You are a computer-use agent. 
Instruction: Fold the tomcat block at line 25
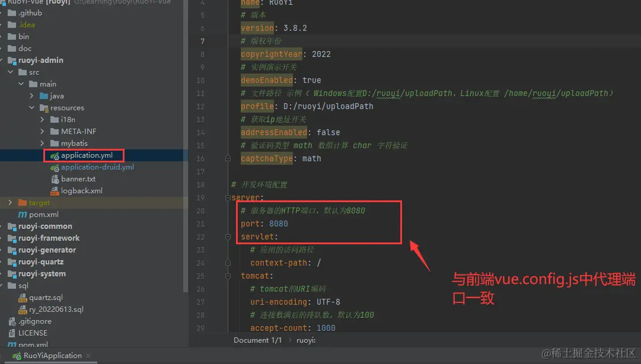[x=228, y=276]
